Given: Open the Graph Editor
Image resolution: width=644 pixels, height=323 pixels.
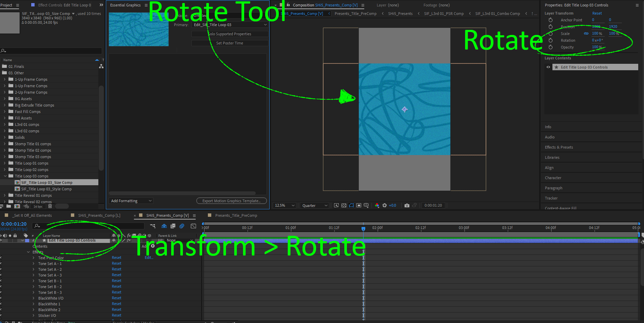Looking at the screenshot, I should tap(193, 226).
